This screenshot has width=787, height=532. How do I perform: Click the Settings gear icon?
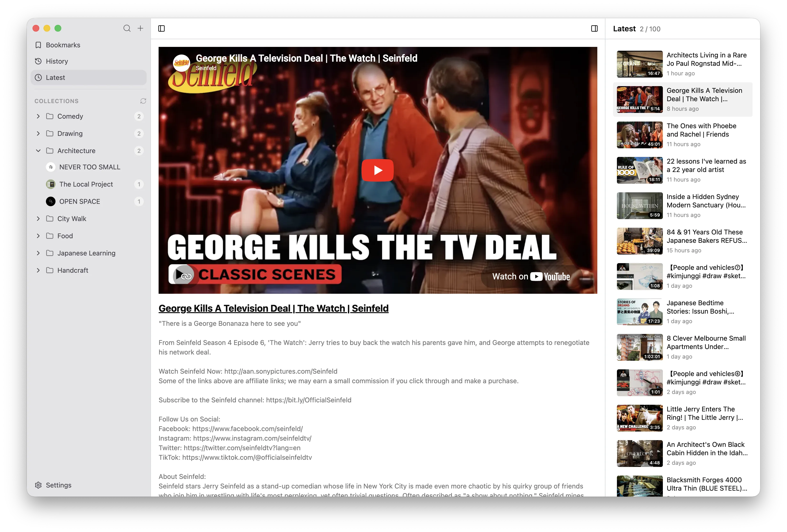[38, 485]
